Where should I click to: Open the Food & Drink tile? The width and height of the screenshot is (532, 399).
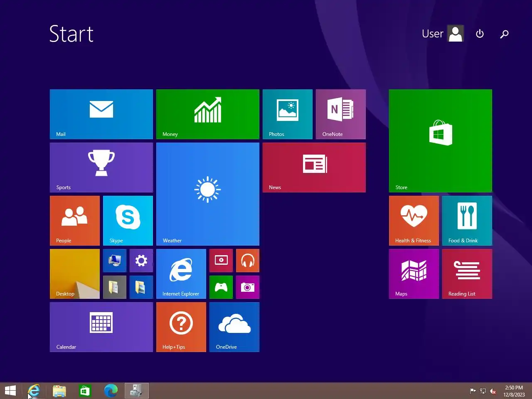pos(467,221)
